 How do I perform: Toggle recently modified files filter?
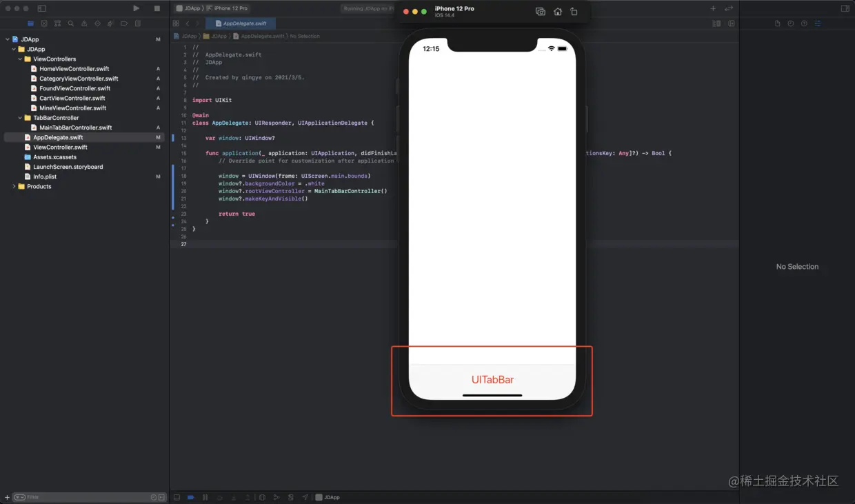tap(154, 497)
